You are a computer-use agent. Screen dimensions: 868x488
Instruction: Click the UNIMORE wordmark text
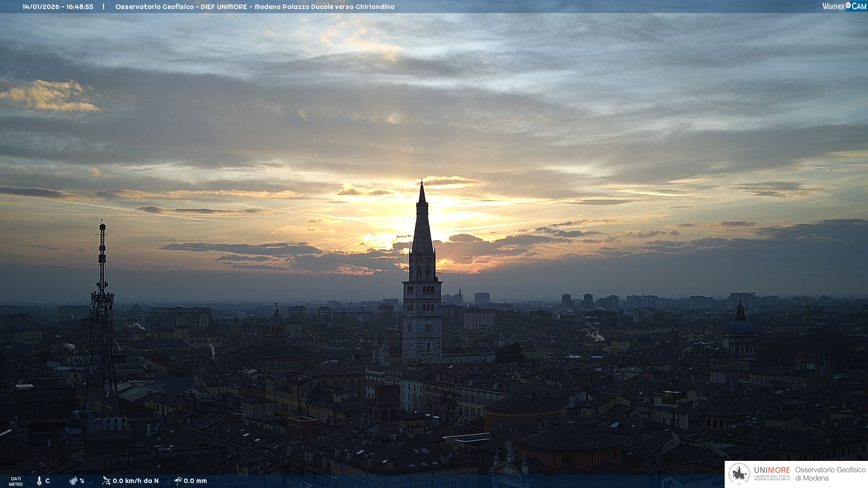pos(772,470)
